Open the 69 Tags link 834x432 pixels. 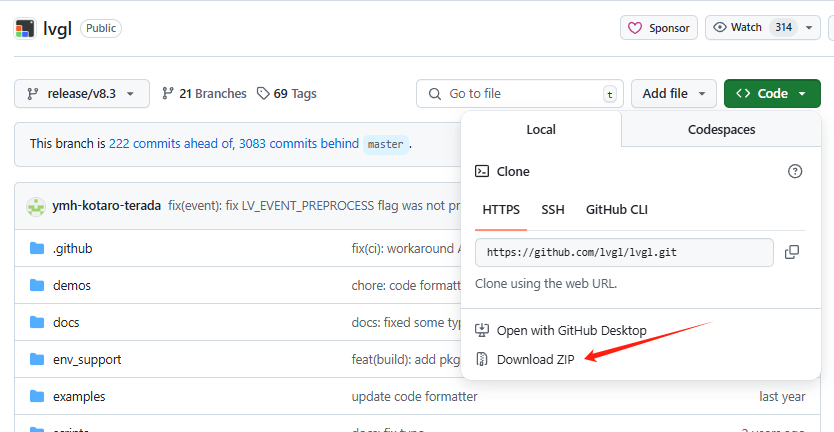tap(287, 94)
